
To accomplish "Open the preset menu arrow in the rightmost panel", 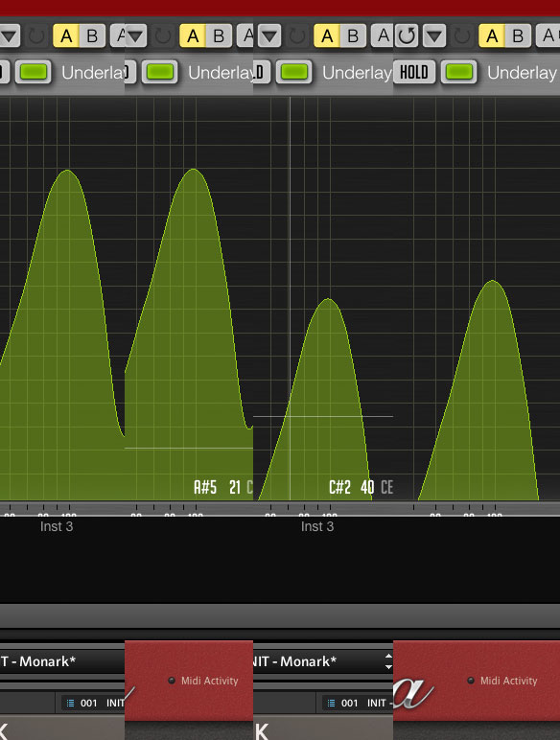I will click(434, 35).
